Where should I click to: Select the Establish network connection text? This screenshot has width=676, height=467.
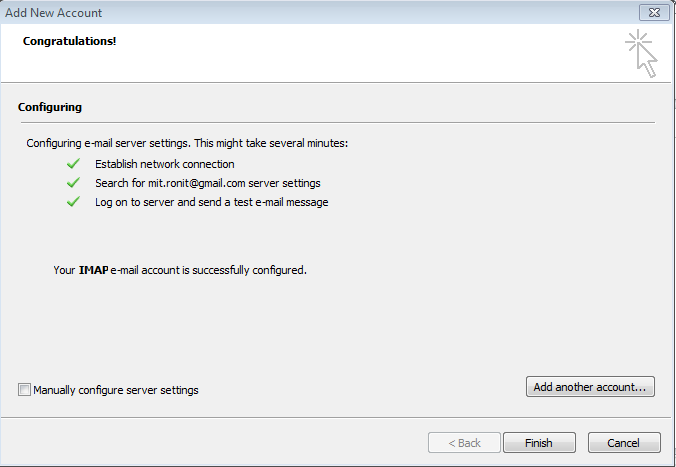click(165, 164)
